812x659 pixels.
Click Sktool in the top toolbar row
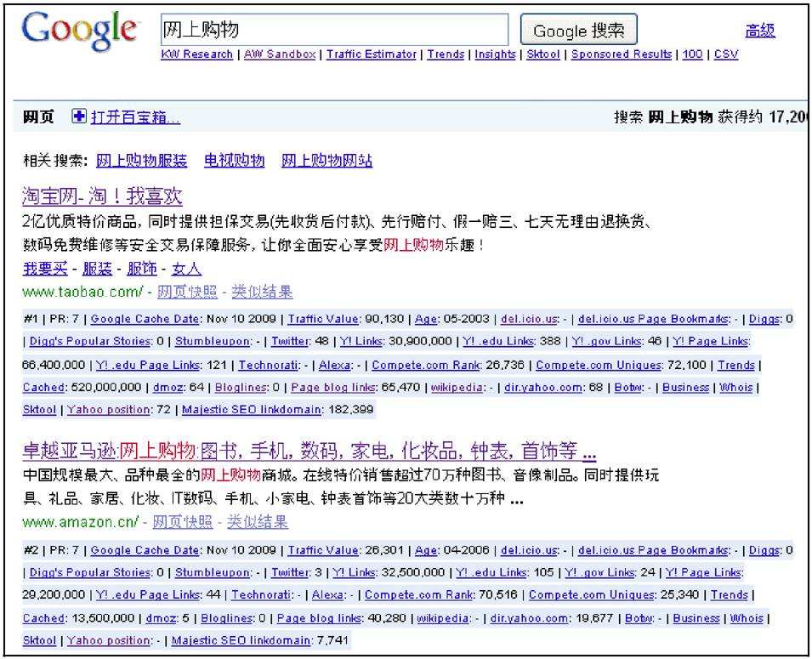[543, 54]
